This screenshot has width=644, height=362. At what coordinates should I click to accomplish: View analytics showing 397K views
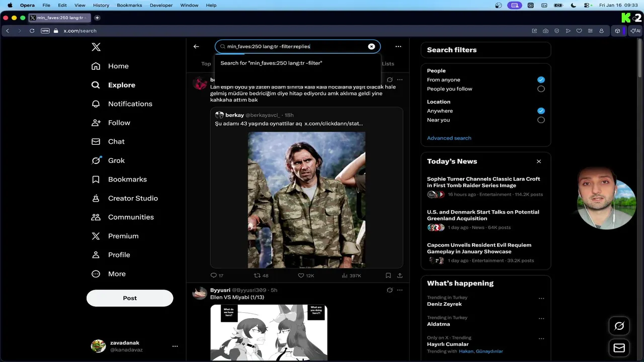[x=351, y=276]
